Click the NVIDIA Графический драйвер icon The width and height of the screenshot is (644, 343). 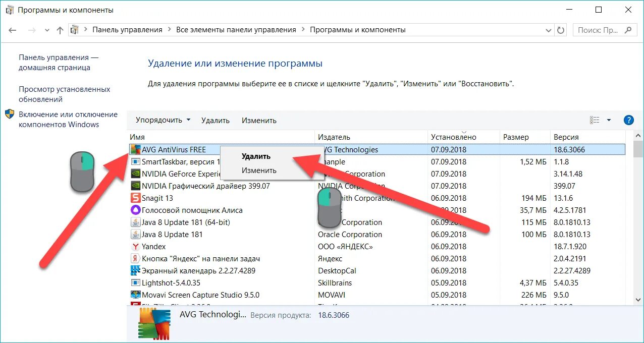pos(135,186)
